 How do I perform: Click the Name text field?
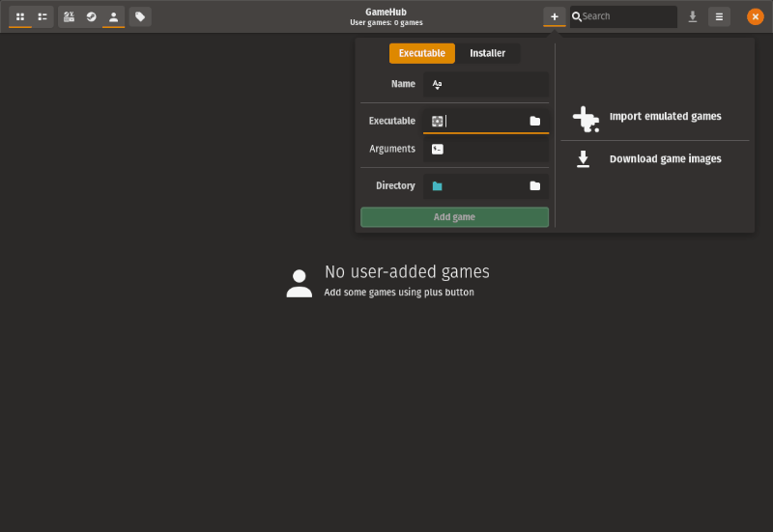click(493, 84)
